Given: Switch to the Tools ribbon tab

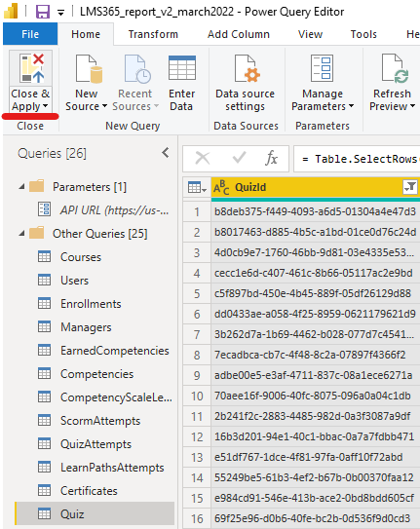Looking at the screenshot, I should [x=363, y=34].
